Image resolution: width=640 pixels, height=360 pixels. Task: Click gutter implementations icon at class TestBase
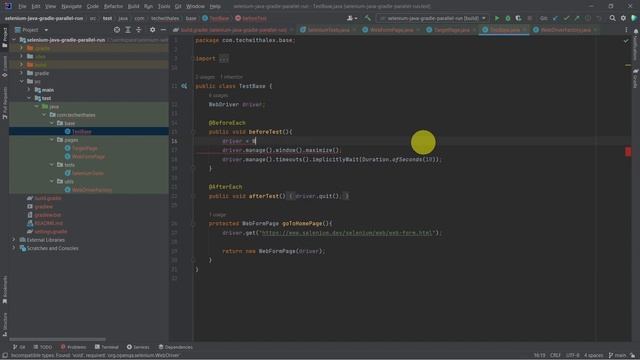point(184,86)
